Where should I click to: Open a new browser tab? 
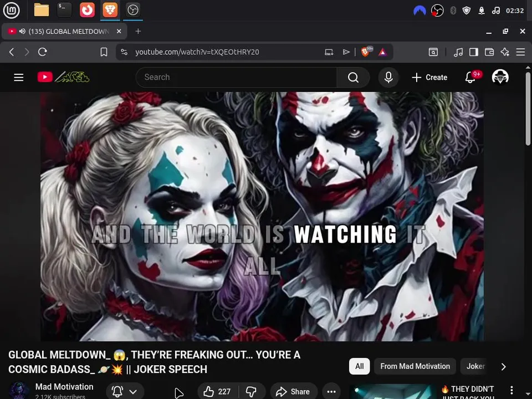point(138,31)
